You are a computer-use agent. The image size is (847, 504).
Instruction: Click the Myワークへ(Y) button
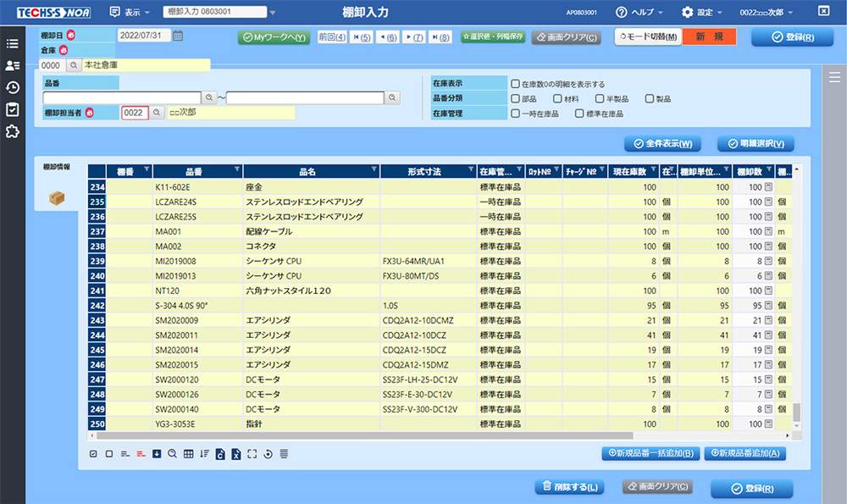pyautogui.click(x=274, y=37)
